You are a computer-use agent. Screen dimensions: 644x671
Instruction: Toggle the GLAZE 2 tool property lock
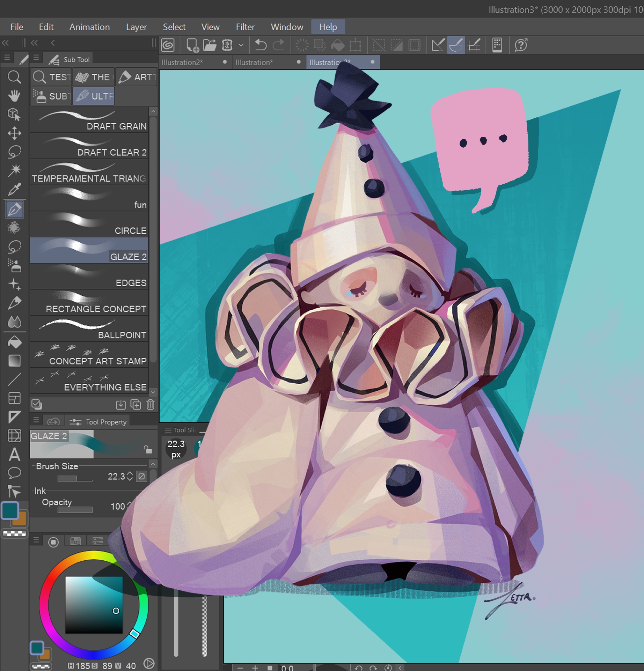click(148, 449)
